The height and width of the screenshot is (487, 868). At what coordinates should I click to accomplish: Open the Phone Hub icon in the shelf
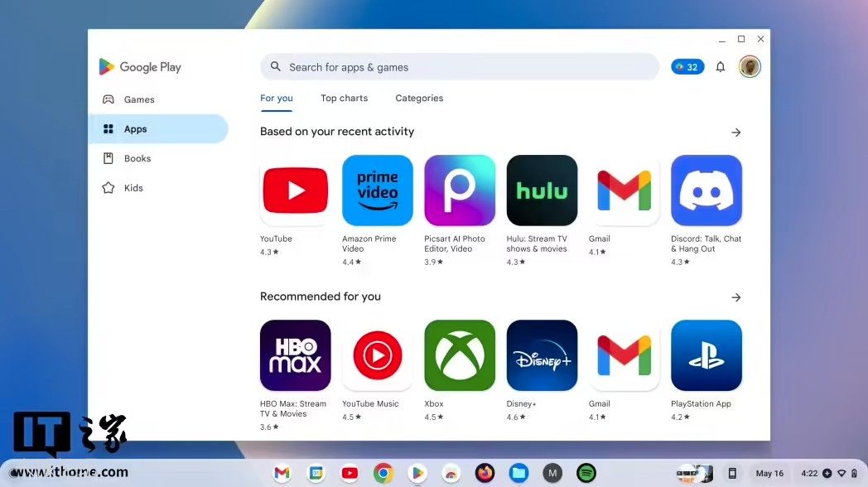pos(732,473)
